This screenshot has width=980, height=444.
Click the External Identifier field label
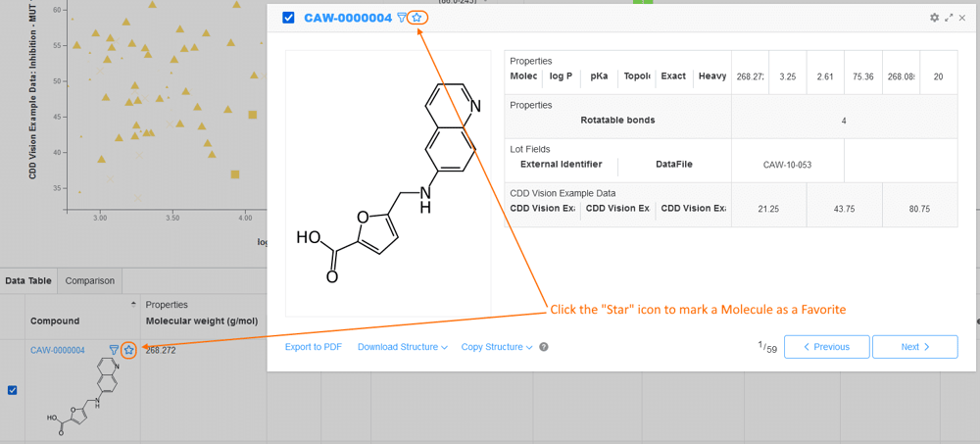pos(562,165)
